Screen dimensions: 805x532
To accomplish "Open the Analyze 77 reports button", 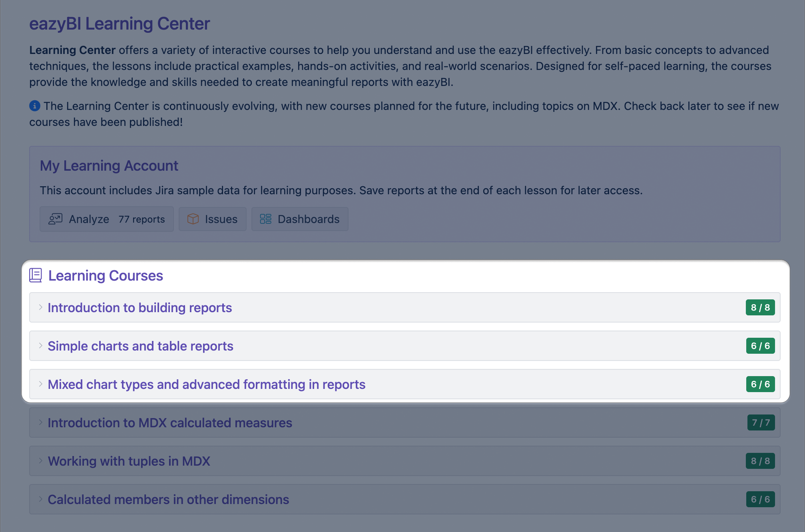I will tap(107, 219).
